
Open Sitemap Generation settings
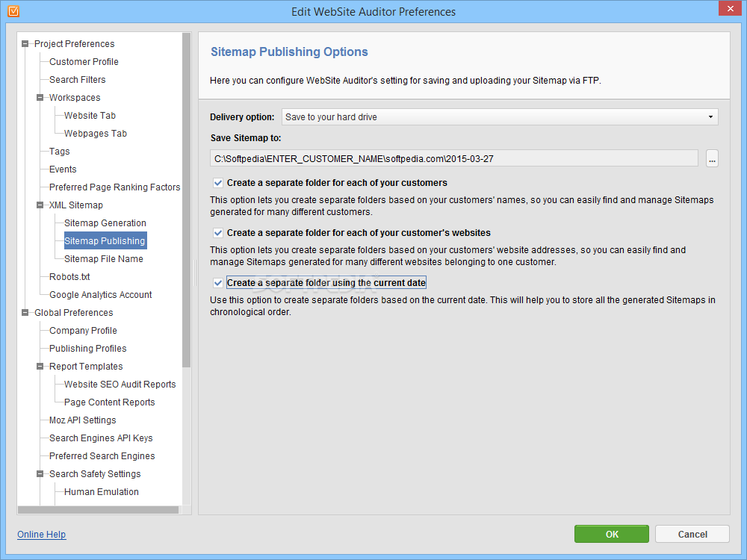[x=105, y=223]
